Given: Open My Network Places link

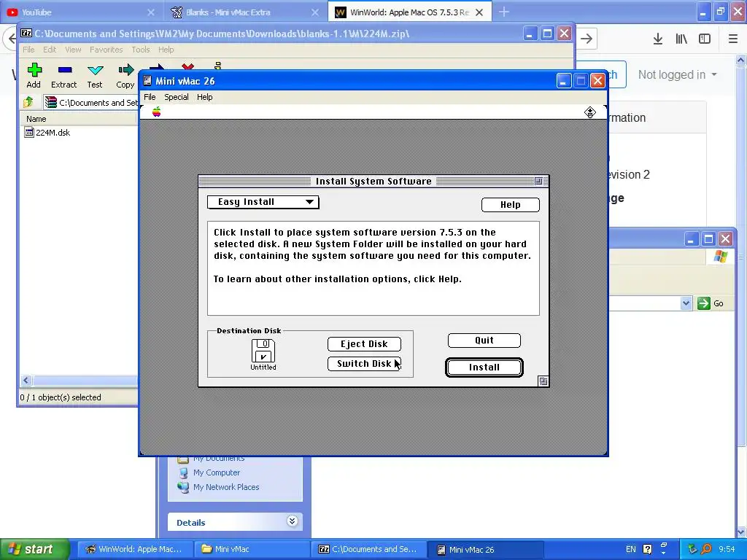Looking at the screenshot, I should (x=226, y=487).
